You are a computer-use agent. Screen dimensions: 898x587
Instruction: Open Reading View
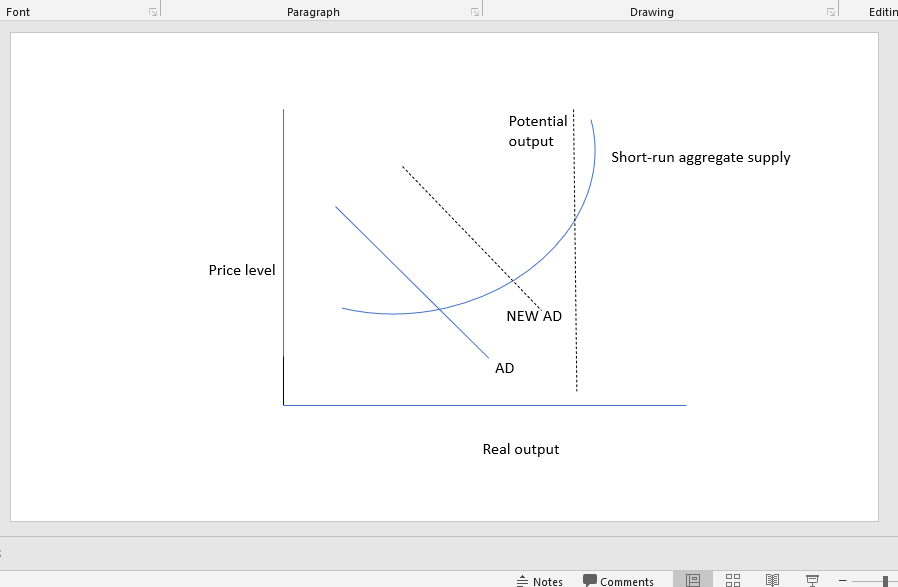pyautogui.click(x=772, y=580)
